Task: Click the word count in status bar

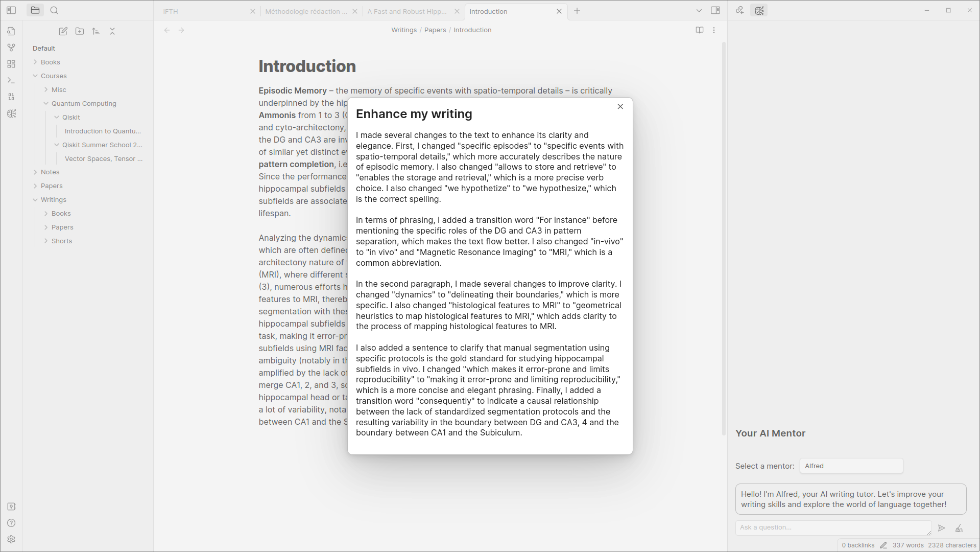Action: [x=908, y=545]
